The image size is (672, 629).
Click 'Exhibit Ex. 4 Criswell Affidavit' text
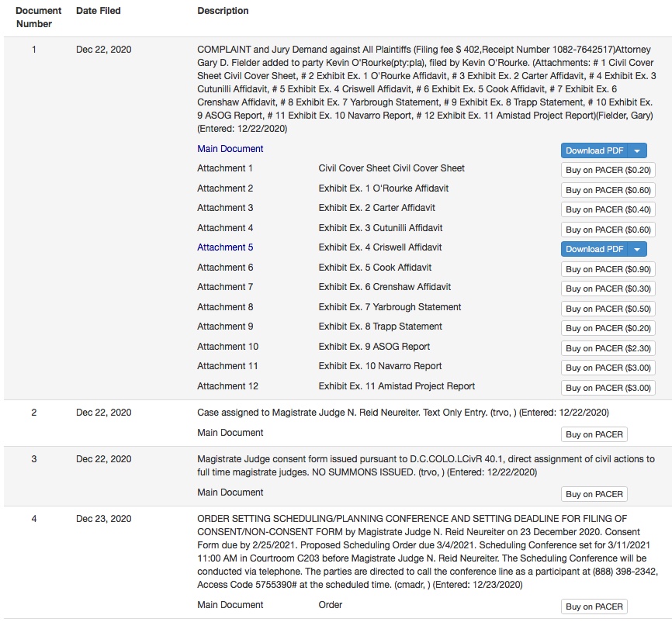coord(380,247)
